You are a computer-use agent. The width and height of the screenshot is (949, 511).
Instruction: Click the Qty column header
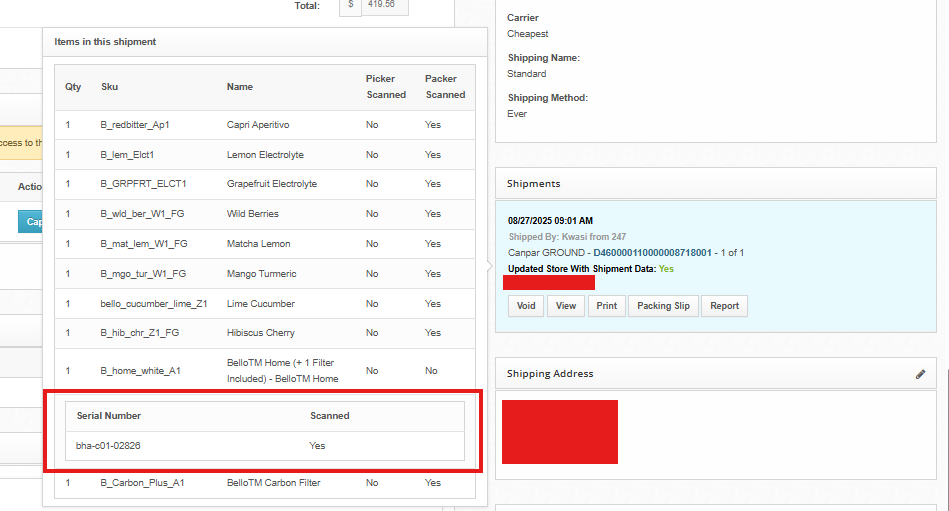(x=73, y=87)
